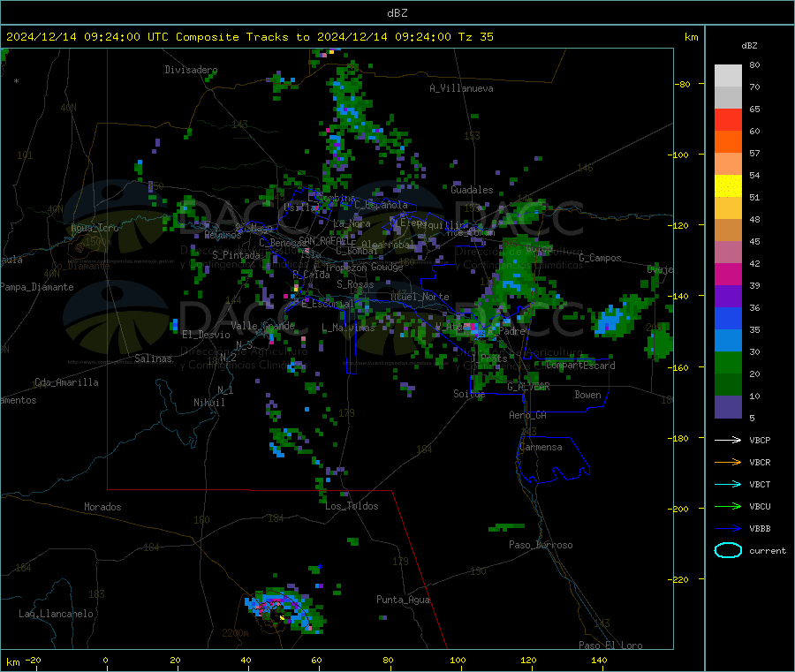Click the L_Malvinas map label
The image size is (795, 672).
(x=348, y=328)
